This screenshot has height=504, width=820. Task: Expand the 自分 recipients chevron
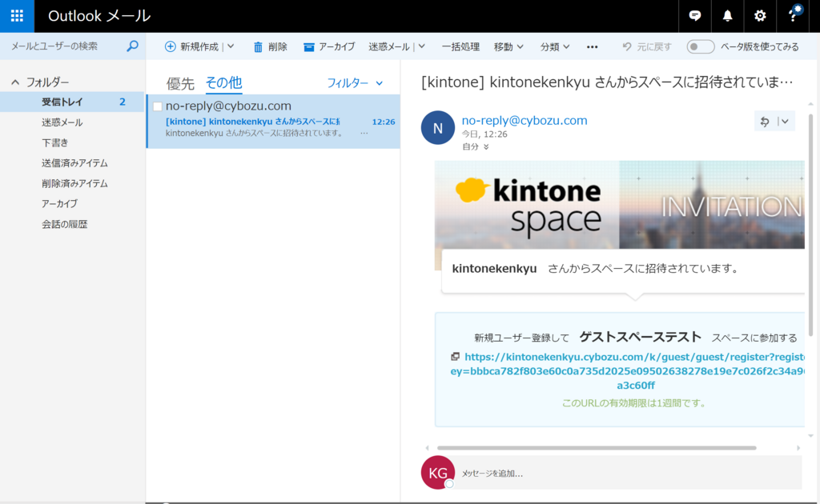pos(486,146)
